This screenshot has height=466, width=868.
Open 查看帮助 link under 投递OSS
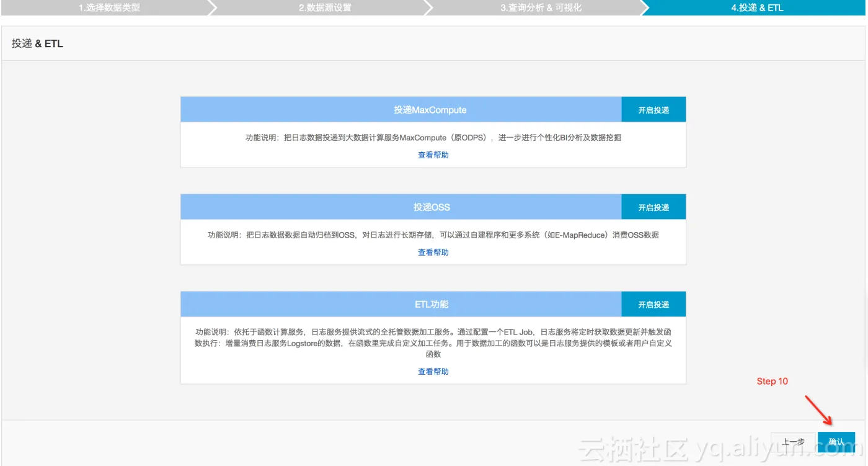click(433, 253)
